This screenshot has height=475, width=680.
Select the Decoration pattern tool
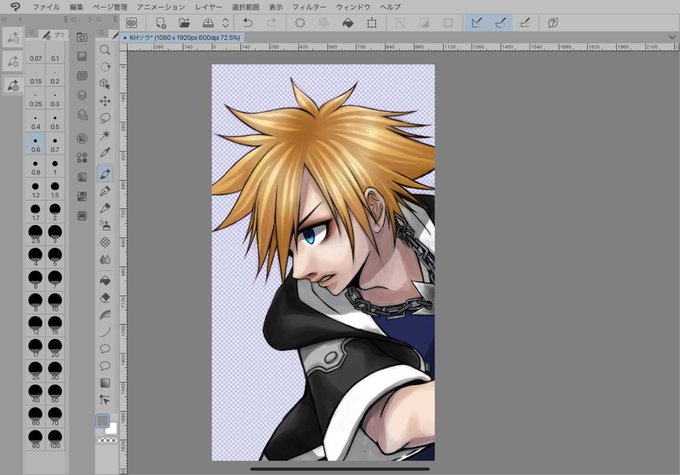(x=105, y=242)
